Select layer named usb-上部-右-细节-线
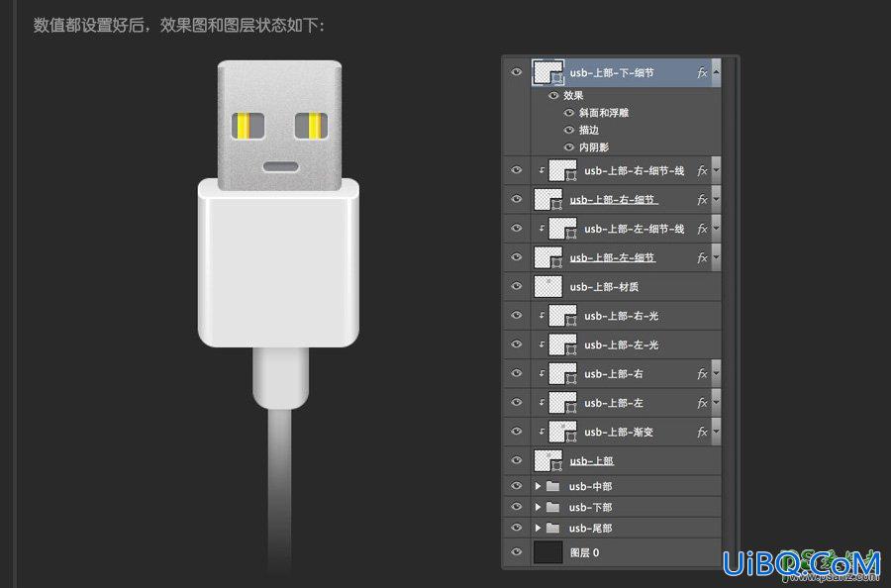 click(635, 171)
